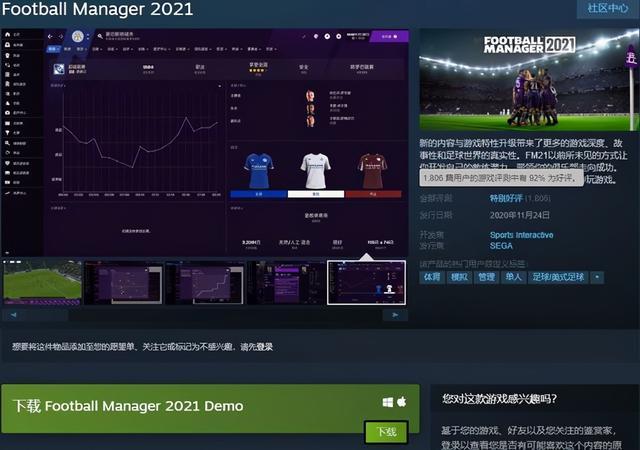Screen dimensions: 640x450
Task: Click 下载 Football Manager 2021 Demo heading
Action: [x=128, y=406]
